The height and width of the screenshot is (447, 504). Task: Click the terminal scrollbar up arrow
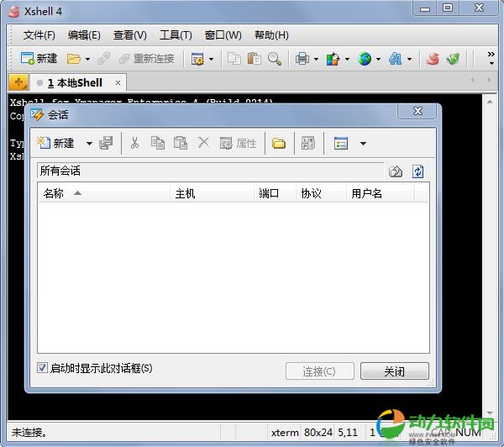point(490,102)
